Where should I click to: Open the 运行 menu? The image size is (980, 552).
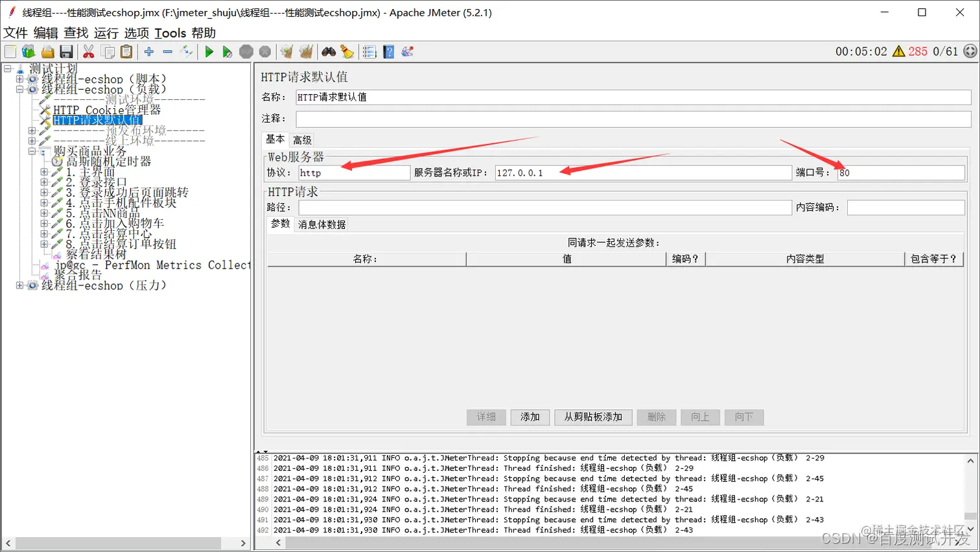[x=106, y=33]
